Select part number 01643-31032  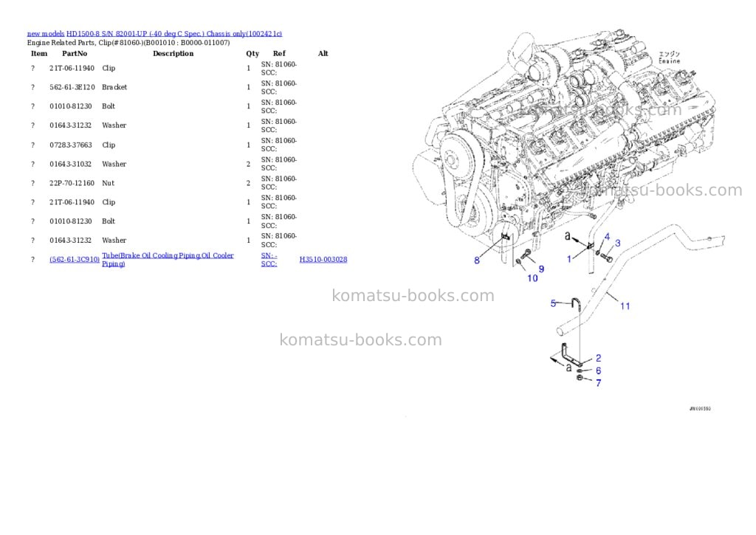[70, 164]
